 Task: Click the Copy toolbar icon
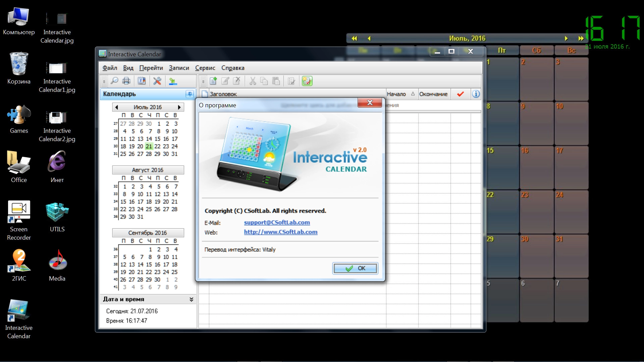coord(264,81)
